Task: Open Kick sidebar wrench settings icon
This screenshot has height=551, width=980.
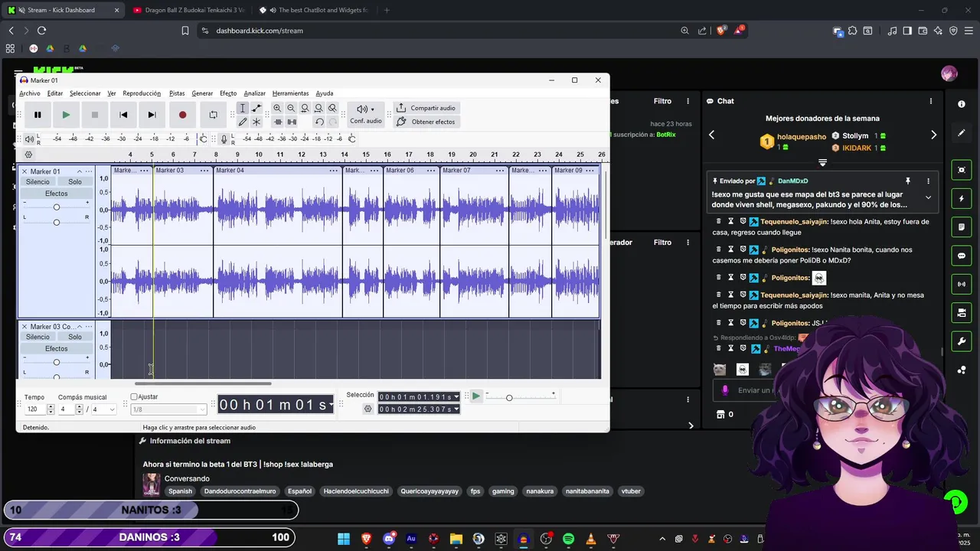Action: tap(962, 341)
